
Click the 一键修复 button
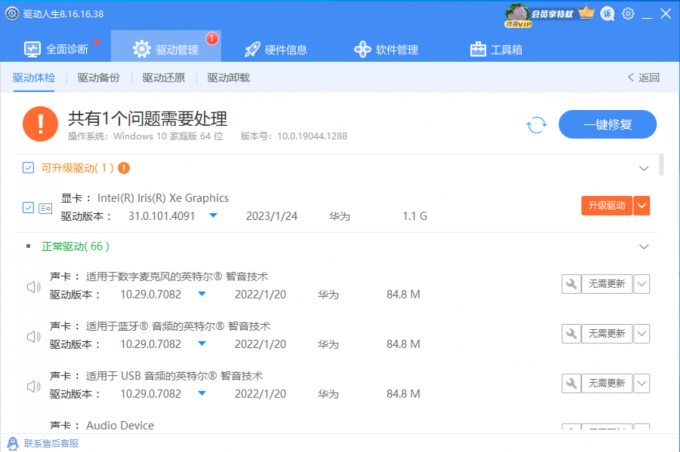(607, 124)
